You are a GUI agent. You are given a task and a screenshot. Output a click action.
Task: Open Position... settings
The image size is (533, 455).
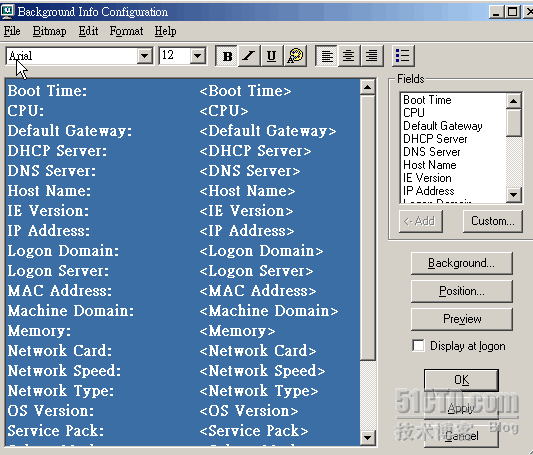tap(462, 291)
